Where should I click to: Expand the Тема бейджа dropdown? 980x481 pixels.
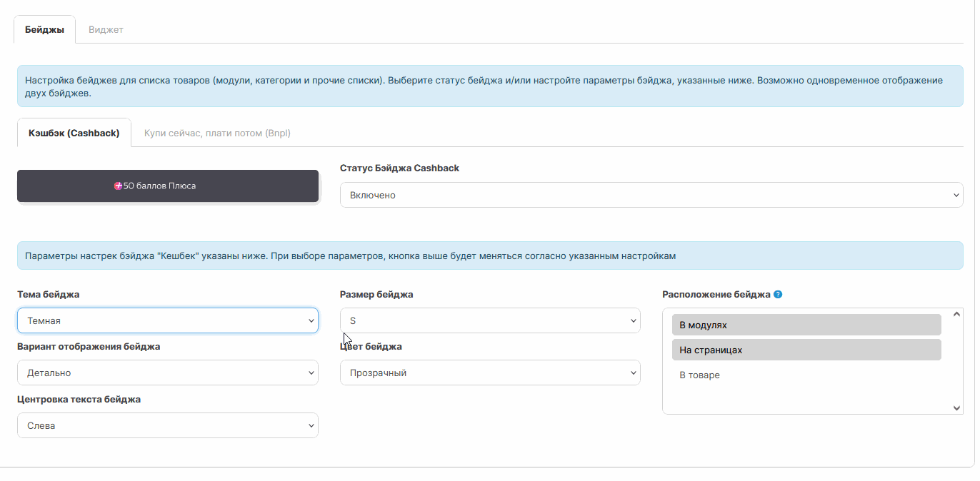(x=167, y=321)
